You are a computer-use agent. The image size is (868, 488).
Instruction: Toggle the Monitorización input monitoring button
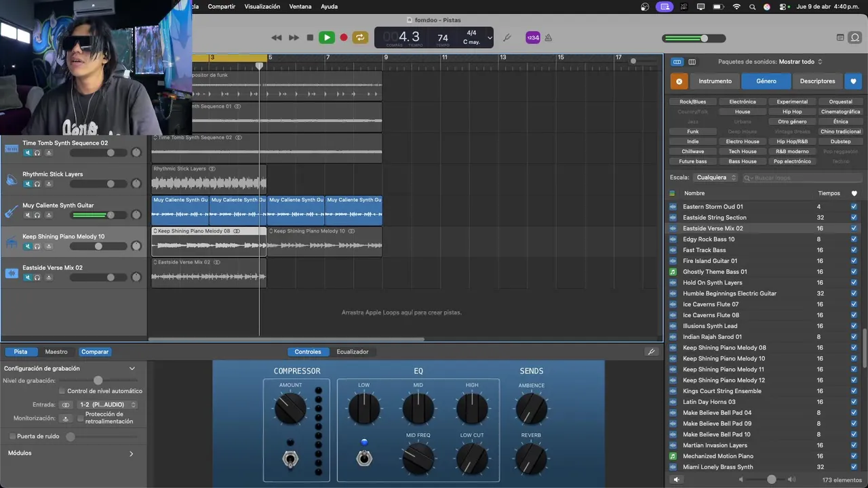(65, 418)
